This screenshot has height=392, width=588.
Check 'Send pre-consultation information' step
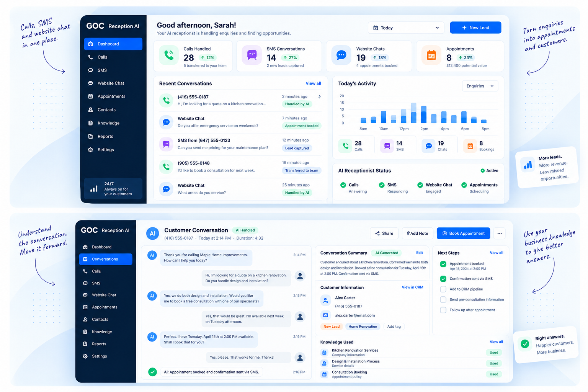click(x=443, y=299)
